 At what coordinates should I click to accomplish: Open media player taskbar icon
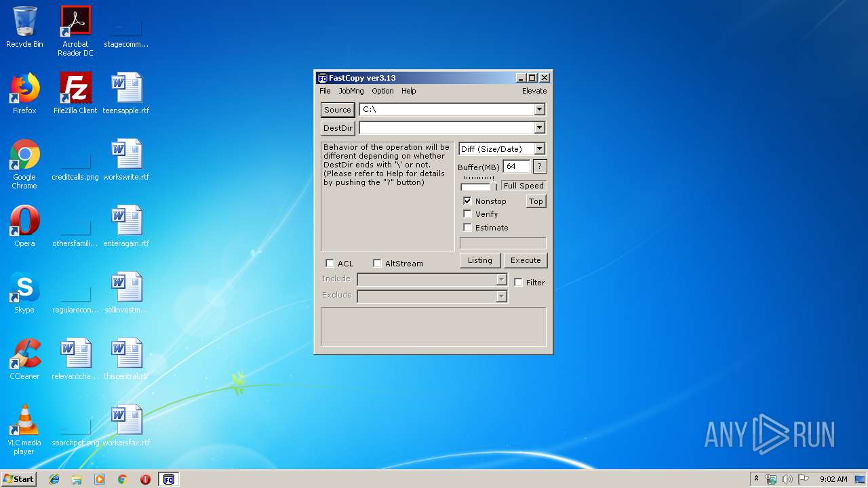coord(100,479)
